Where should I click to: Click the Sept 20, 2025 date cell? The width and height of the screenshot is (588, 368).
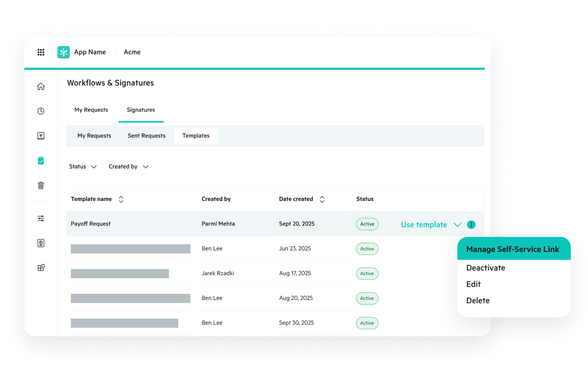point(297,224)
